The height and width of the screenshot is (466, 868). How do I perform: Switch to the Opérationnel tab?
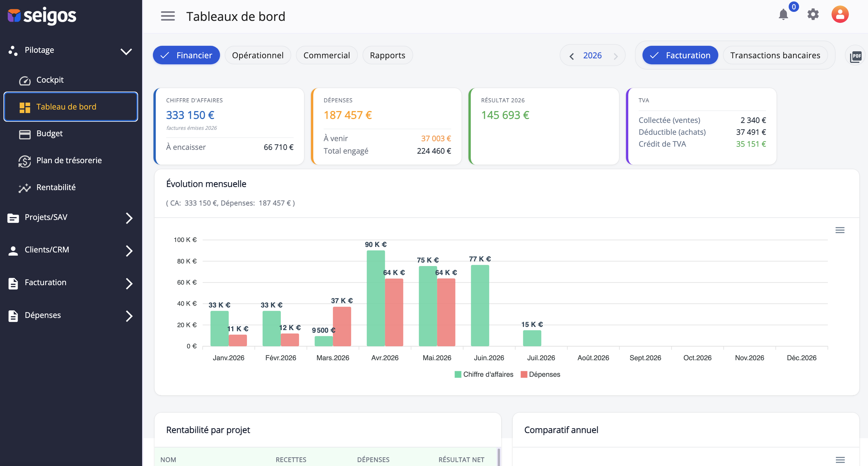pyautogui.click(x=258, y=55)
